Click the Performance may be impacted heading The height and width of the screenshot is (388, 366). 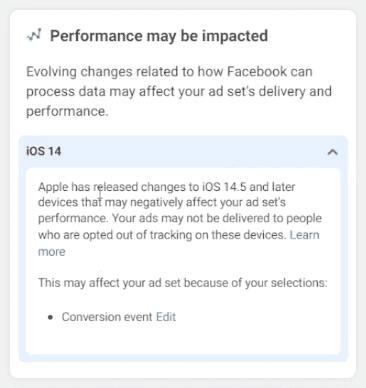[159, 36]
